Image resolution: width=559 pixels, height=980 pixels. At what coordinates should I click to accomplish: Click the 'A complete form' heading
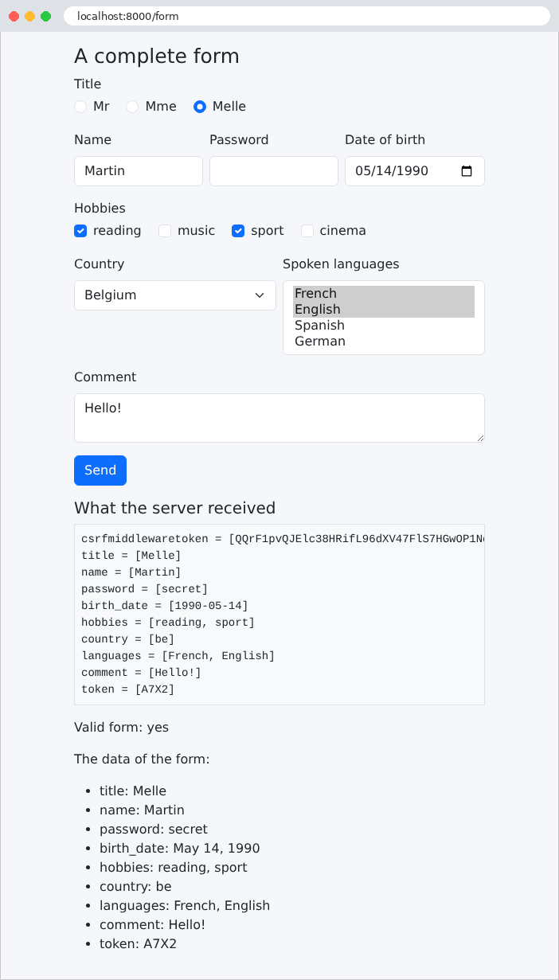(157, 57)
